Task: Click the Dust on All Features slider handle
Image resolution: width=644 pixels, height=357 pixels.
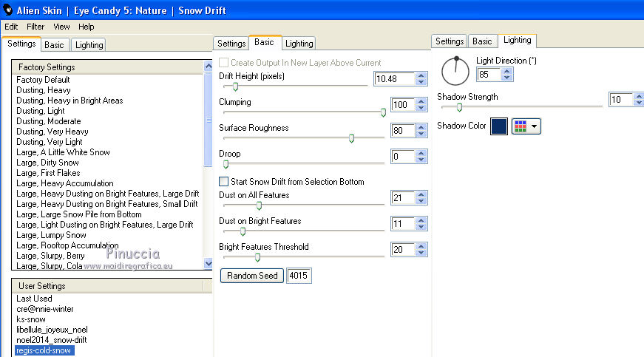Action: pyautogui.click(x=260, y=205)
